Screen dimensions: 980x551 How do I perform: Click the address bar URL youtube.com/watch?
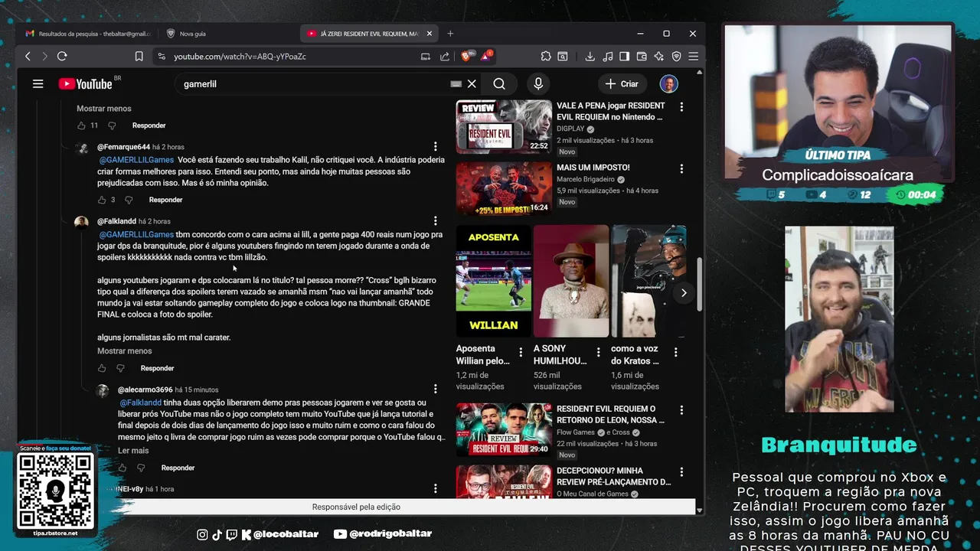point(240,57)
